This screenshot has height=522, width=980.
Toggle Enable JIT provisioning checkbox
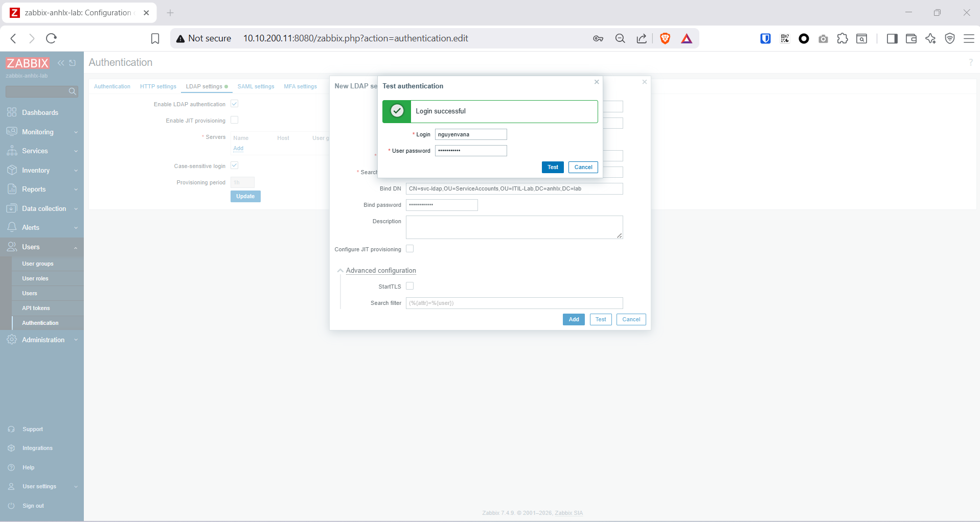pyautogui.click(x=235, y=120)
